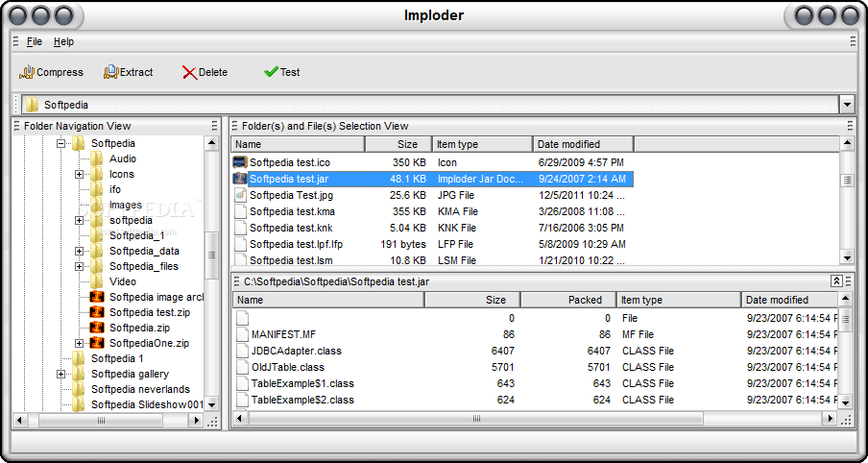Expand the Softpedia gallery folder node

[61, 374]
